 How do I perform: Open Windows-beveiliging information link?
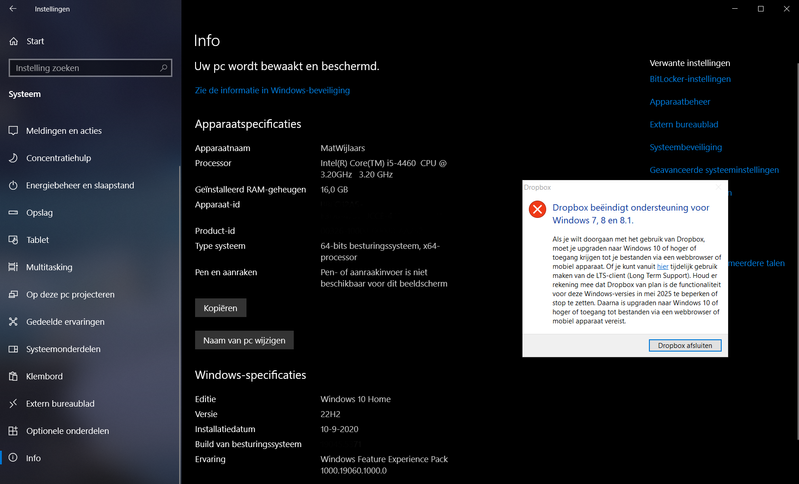(x=272, y=90)
